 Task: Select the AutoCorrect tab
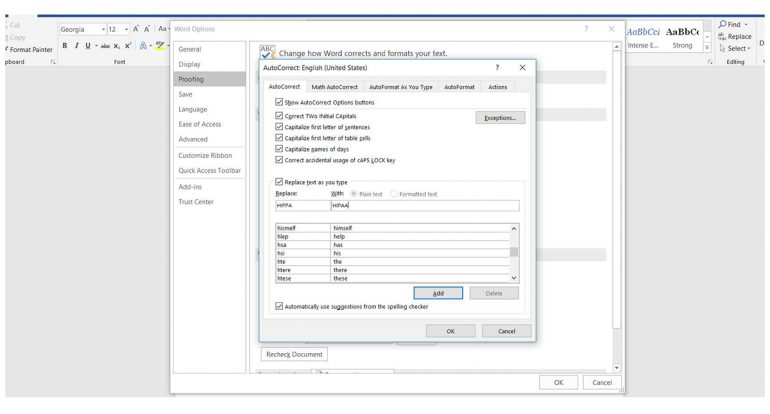[x=284, y=86]
